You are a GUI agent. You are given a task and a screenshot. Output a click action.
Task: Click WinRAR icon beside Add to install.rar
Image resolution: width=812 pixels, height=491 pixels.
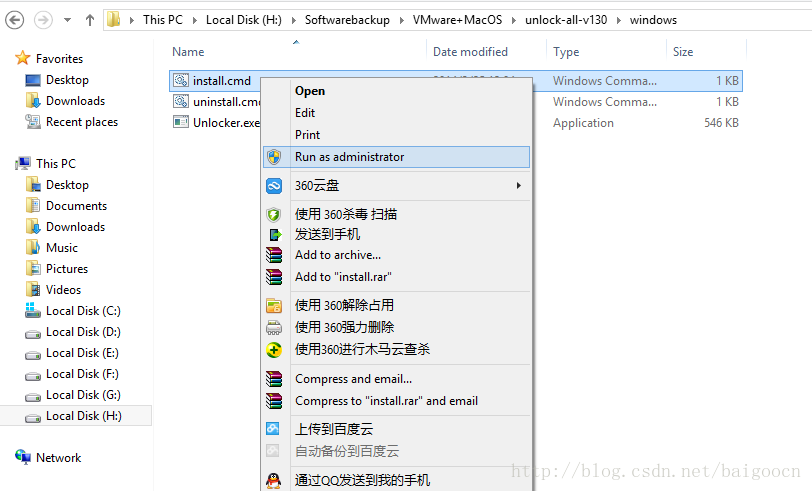click(274, 277)
